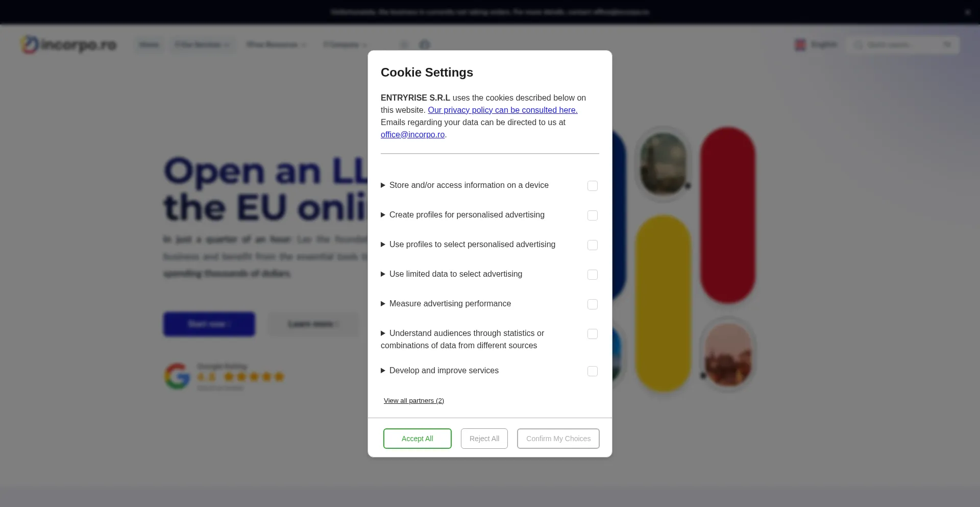This screenshot has width=980, height=507.
Task: Click the Accept All button
Action: 418,439
